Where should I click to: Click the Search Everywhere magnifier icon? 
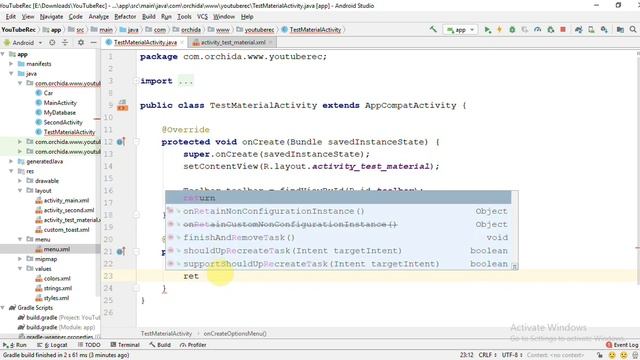click(x=633, y=29)
